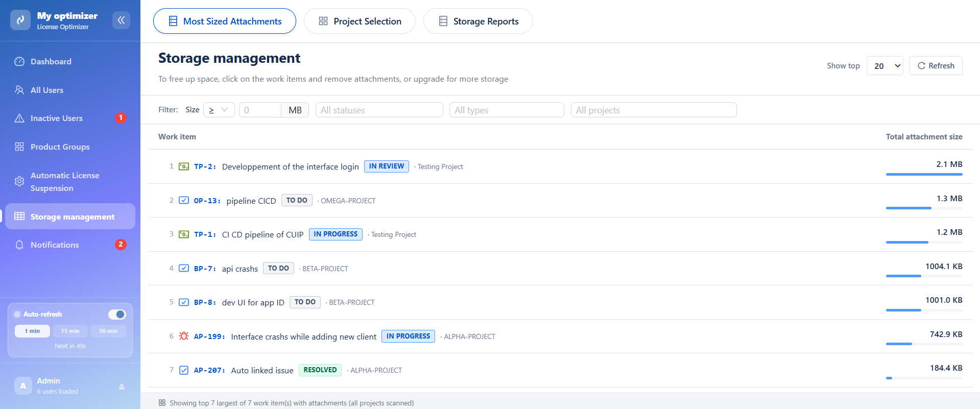The width and height of the screenshot is (980, 409).
Task: Open work item link TP-2
Action: pos(205,166)
